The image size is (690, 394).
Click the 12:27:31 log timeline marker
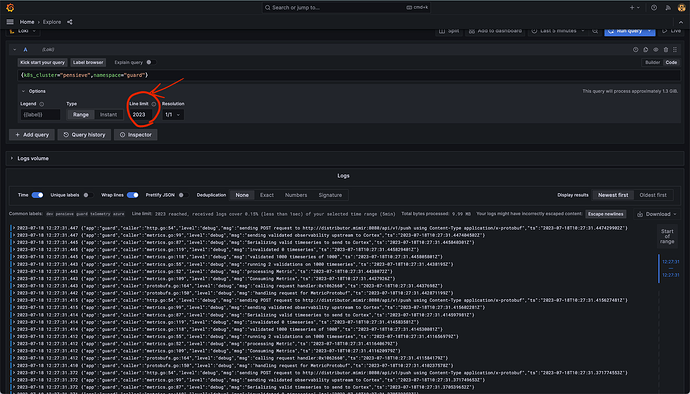coord(671,268)
